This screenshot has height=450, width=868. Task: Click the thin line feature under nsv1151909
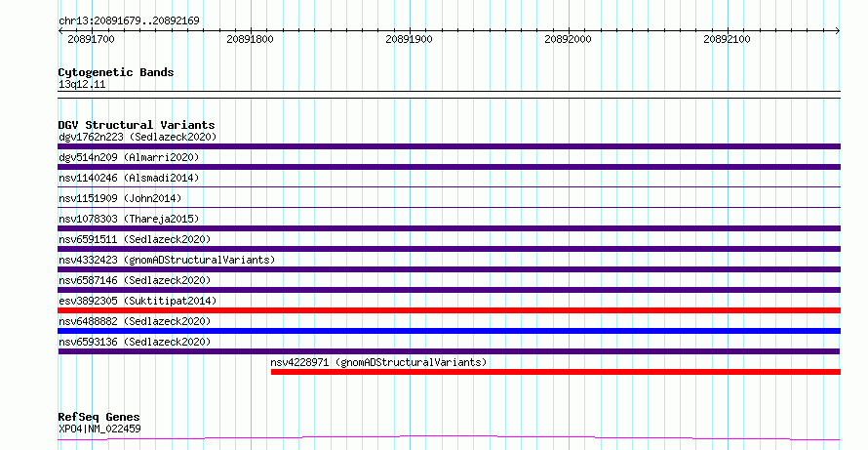coord(449,208)
